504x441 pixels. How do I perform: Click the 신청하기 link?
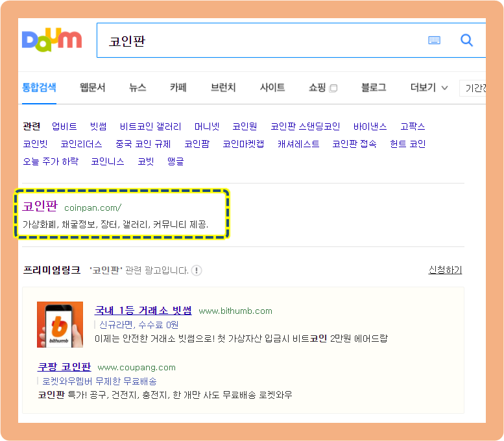tap(445, 270)
